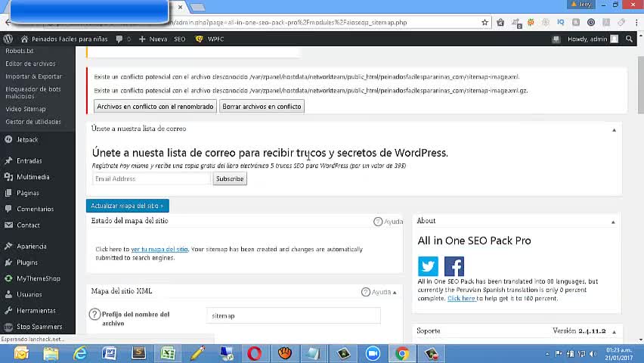644x363 pixels.
Task: Open a new browser tab
Action: (197, 7)
